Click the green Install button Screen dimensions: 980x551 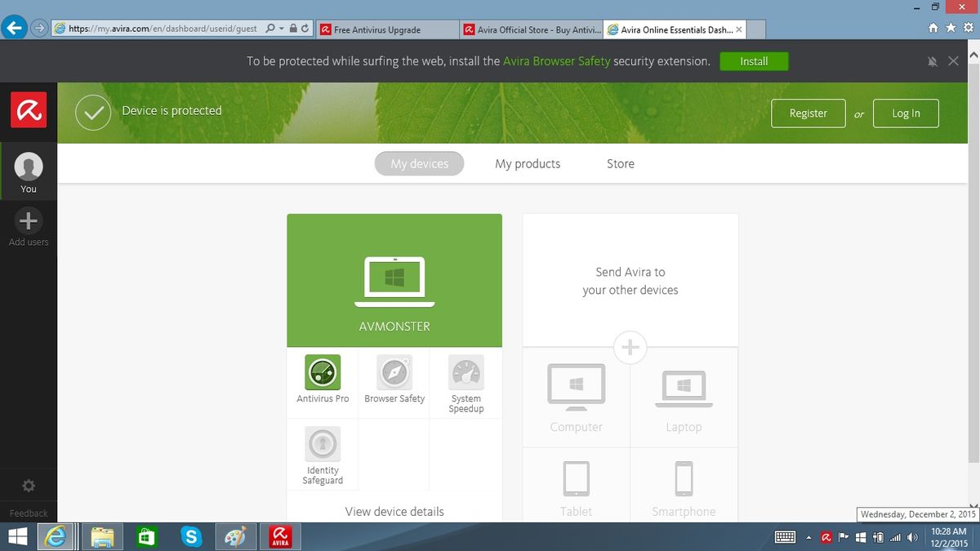tap(754, 61)
